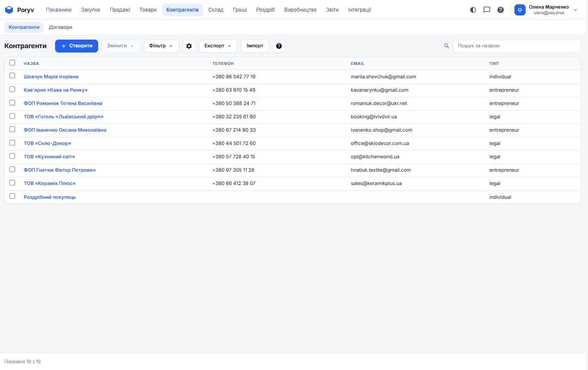This screenshot has width=588, height=370.
Task: Expand the Фільтр dropdown
Action: (x=161, y=46)
